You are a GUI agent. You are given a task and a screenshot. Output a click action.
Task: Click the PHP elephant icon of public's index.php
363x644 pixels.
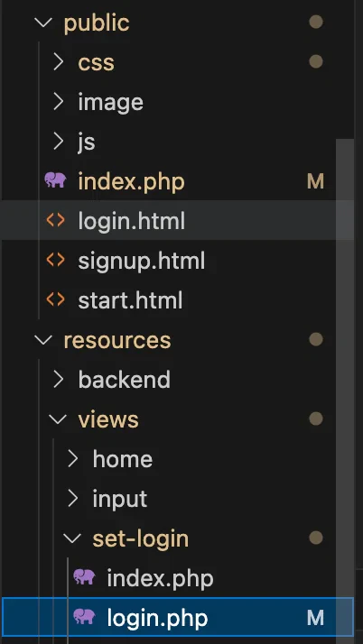(55, 180)
